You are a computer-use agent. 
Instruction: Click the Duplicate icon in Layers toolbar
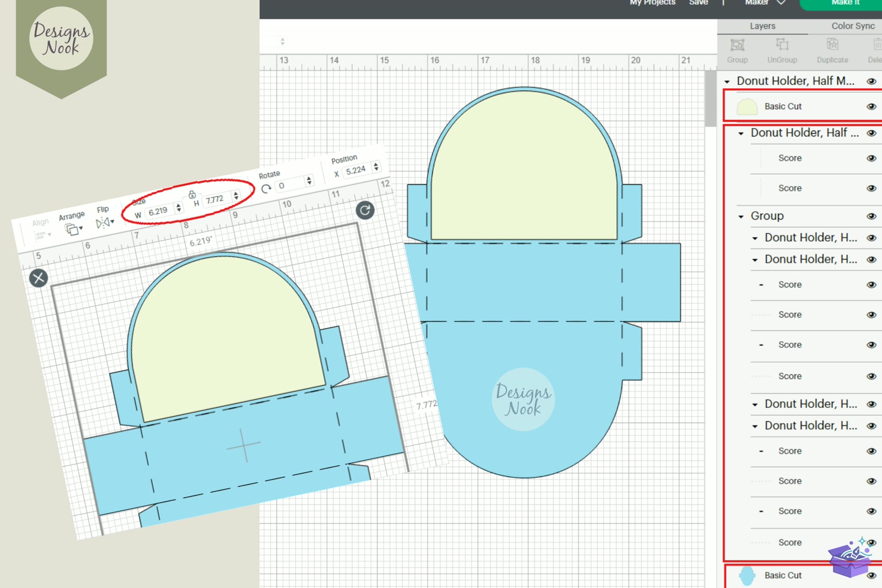point(832,44)
